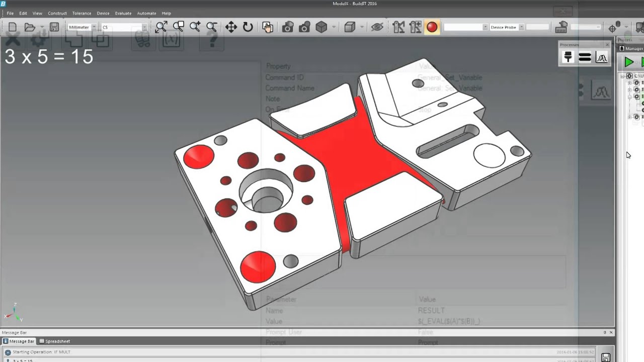Click the first camera snapshot icon
The image size is (644, 362).
pyautogui.click(x=288, y=27)
